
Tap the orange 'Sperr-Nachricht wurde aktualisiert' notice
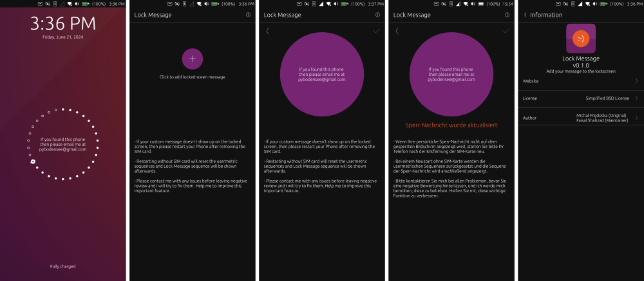(451, 125)
